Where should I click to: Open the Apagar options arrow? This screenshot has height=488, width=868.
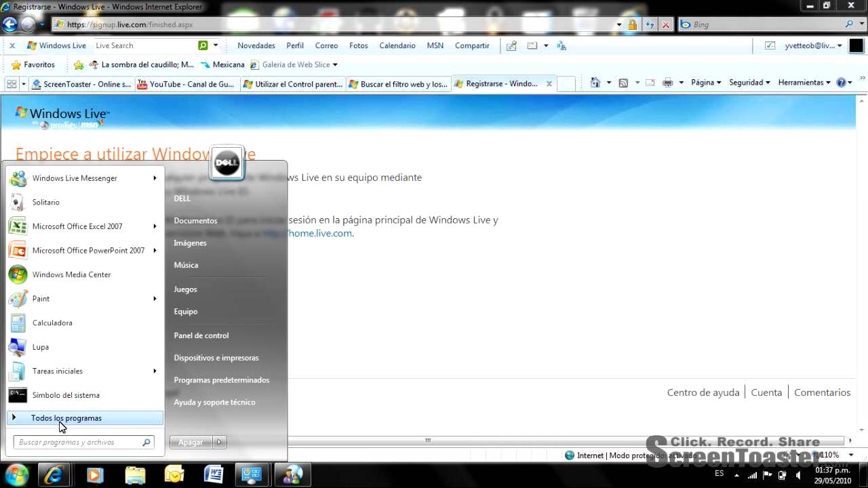(218, 442)
